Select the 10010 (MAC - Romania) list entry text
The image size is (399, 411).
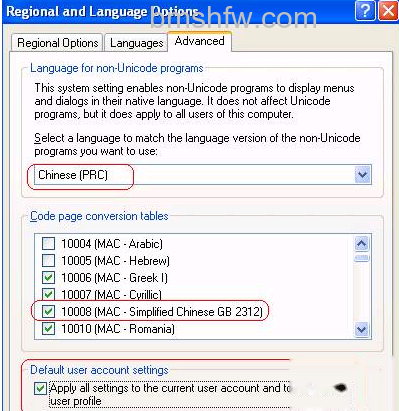click(x=118, y=329)
